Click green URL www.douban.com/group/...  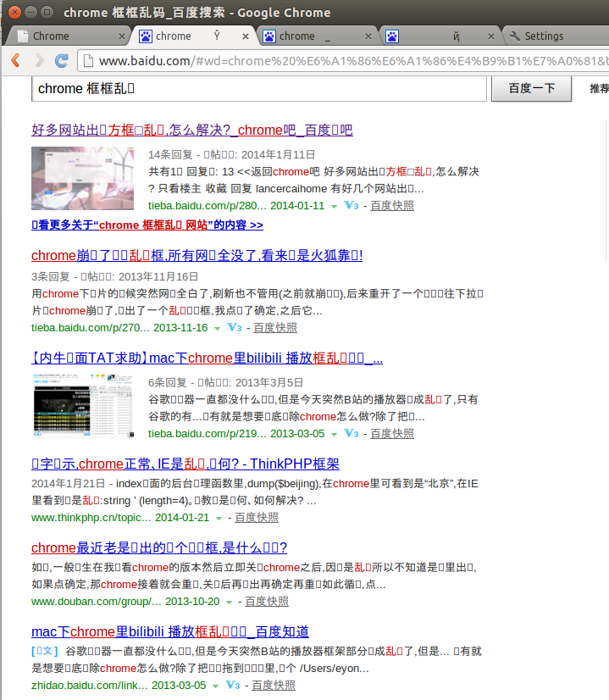[97, 602]
